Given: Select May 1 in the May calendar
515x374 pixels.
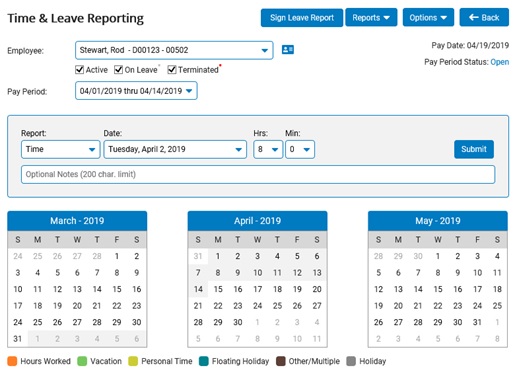Looking at the screenshot, I should pyautogui.click(x=438, y=256).
